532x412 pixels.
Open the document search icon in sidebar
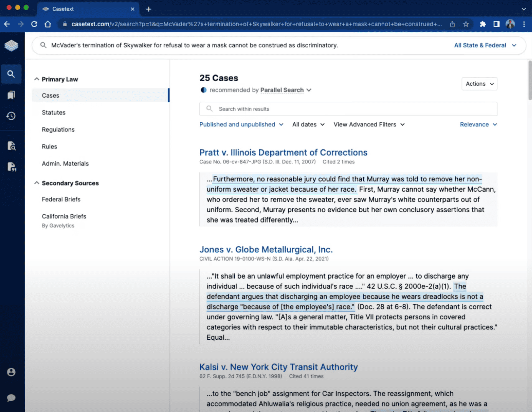[x=11, y=146]
